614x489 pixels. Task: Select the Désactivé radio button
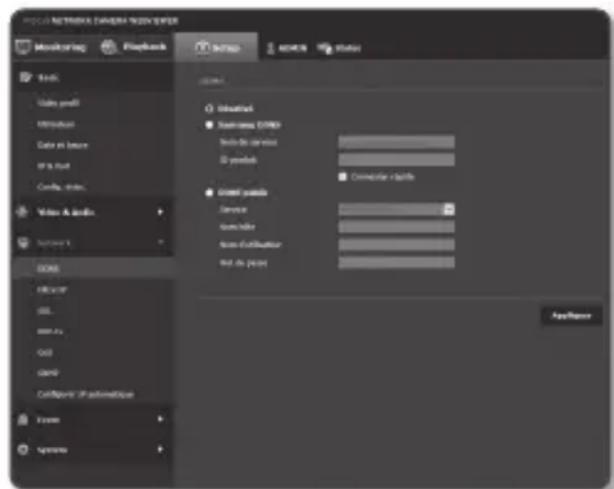coord(207,108)
